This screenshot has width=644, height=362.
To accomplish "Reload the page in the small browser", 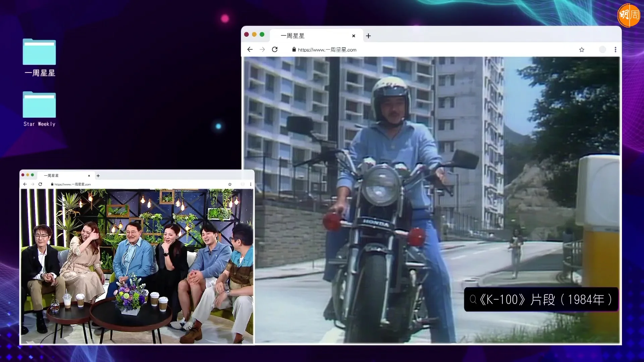I will click(x=40, y=184).
